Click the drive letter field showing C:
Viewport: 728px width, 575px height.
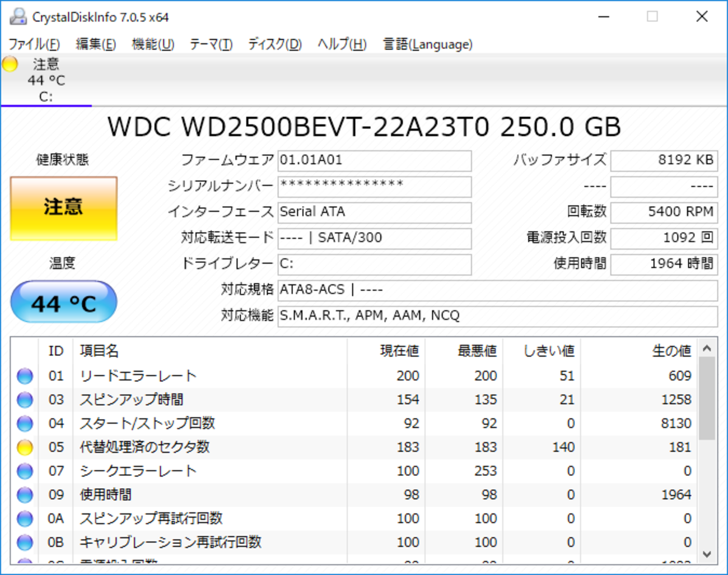tap(375, 265)
